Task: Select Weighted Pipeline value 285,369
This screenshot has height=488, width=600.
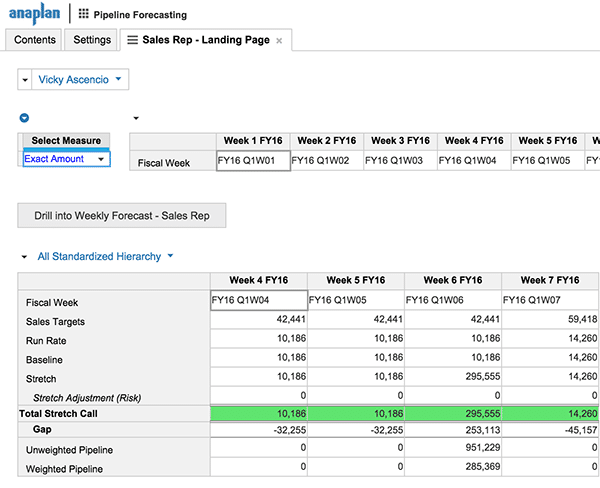Action: [453, 467]
